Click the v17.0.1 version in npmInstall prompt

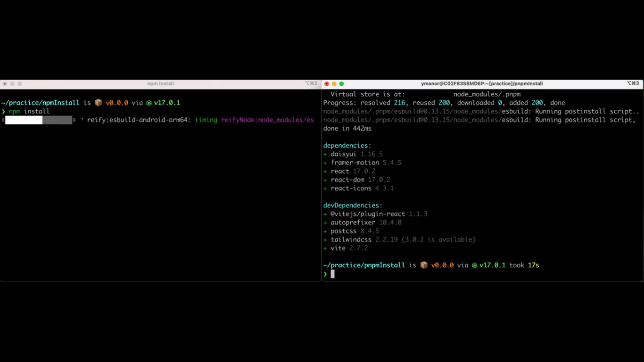click(x=167, y=103)
